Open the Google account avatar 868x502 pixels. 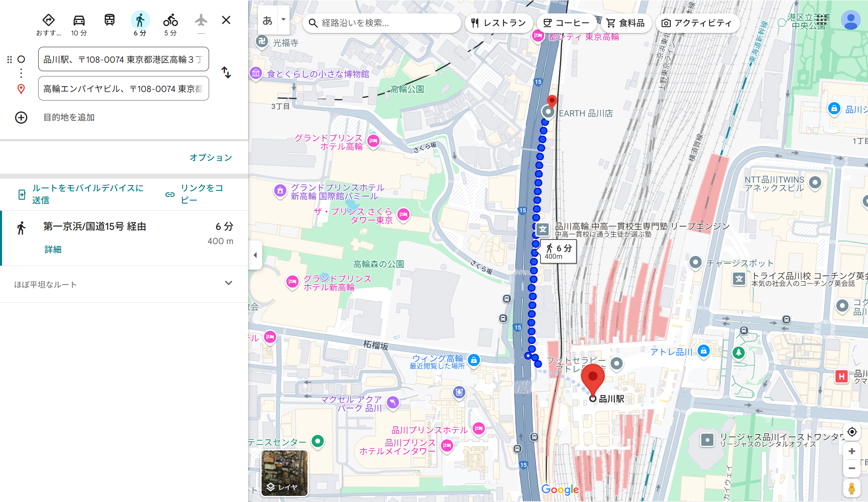point(851,20)
